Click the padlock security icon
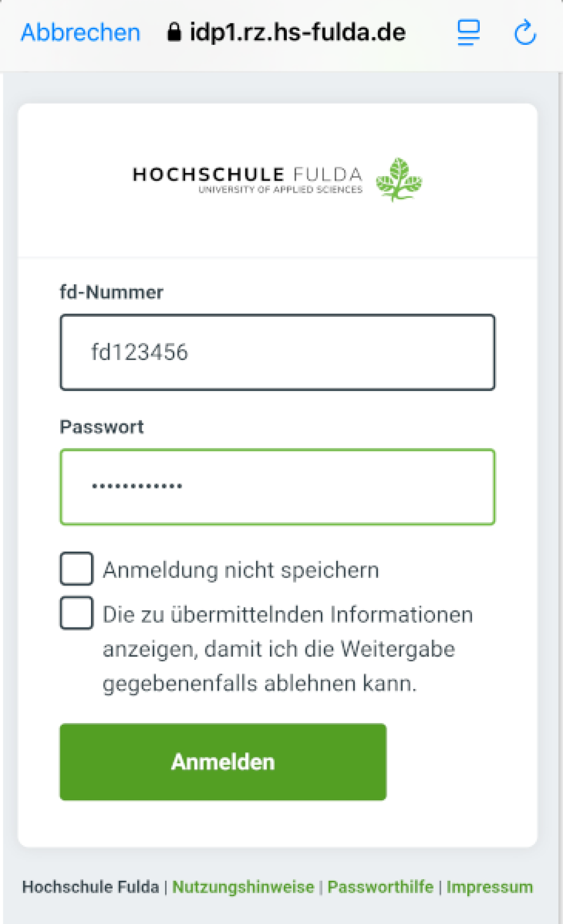This screenshot has height=924, width=563. pyautogui.click(x=174, y=33)
